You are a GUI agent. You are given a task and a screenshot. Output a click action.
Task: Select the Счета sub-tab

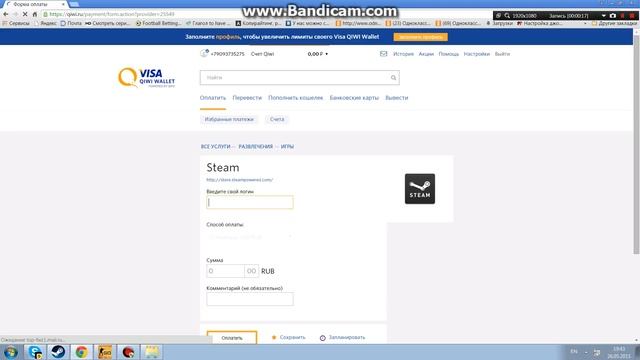(x=277, y=119)
